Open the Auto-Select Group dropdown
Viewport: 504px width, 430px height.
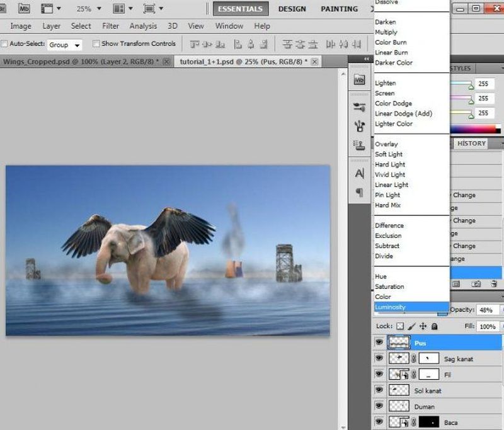65,45
